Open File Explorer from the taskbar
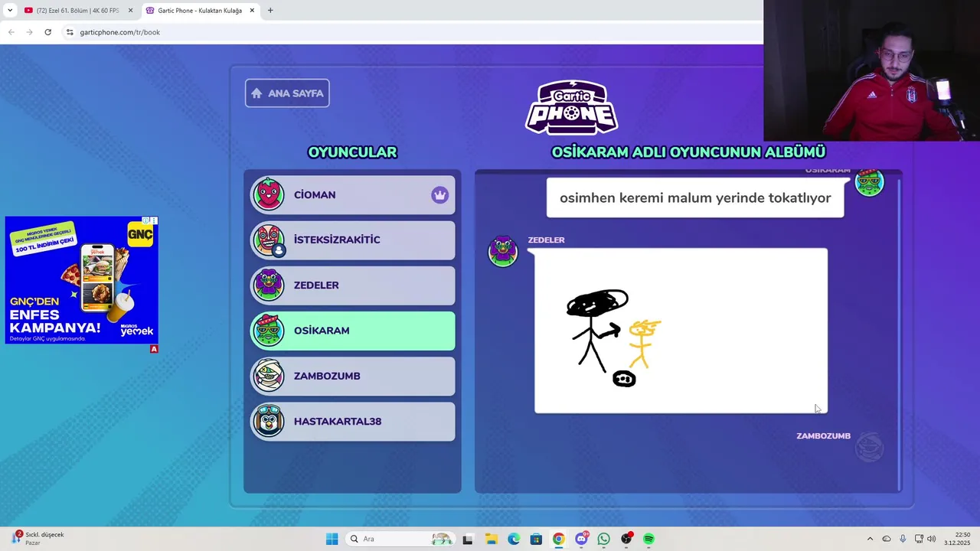 coord(491,539)
